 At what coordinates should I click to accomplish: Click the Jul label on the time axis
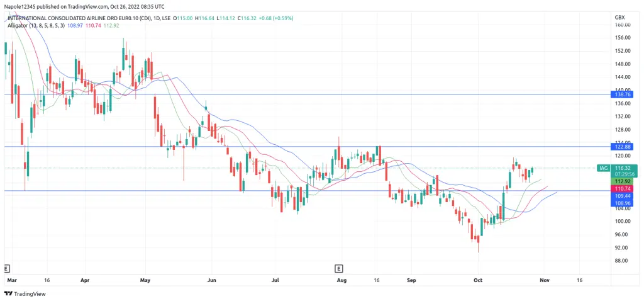(275, 280)
